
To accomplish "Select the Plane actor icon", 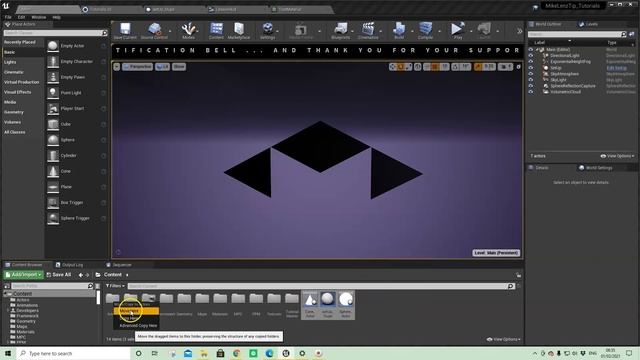I will (53, 187).
